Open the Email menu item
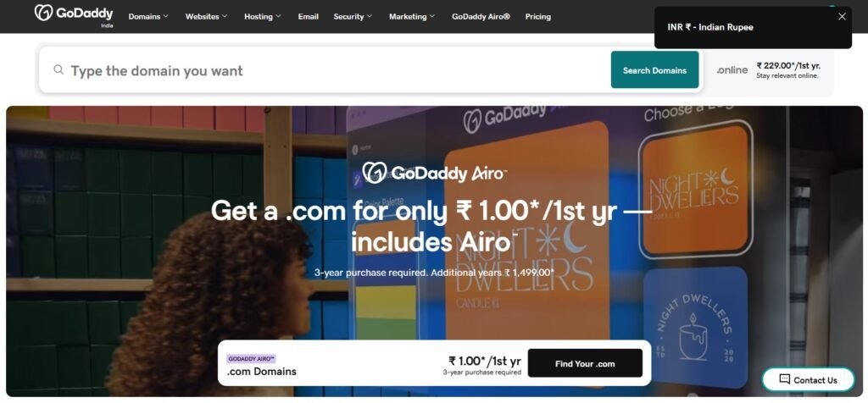Viewport: 868px width, 403px height. click(x=309, y=17)
